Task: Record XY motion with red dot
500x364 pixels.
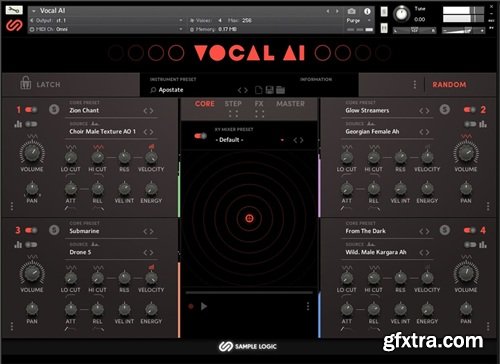Action: point(191,306)
